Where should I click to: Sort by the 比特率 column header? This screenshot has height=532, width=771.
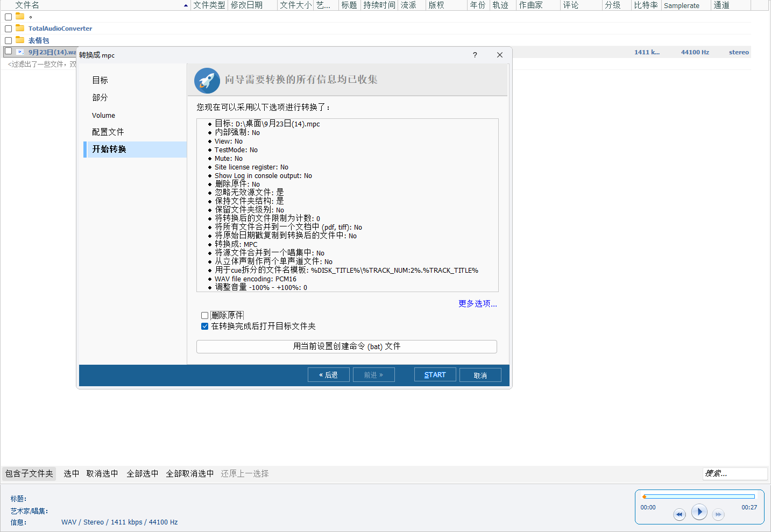point(646,5)
